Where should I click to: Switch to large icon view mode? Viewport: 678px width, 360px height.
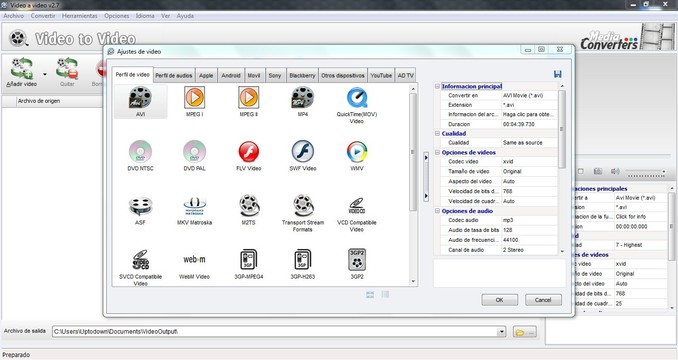point(370,294)
